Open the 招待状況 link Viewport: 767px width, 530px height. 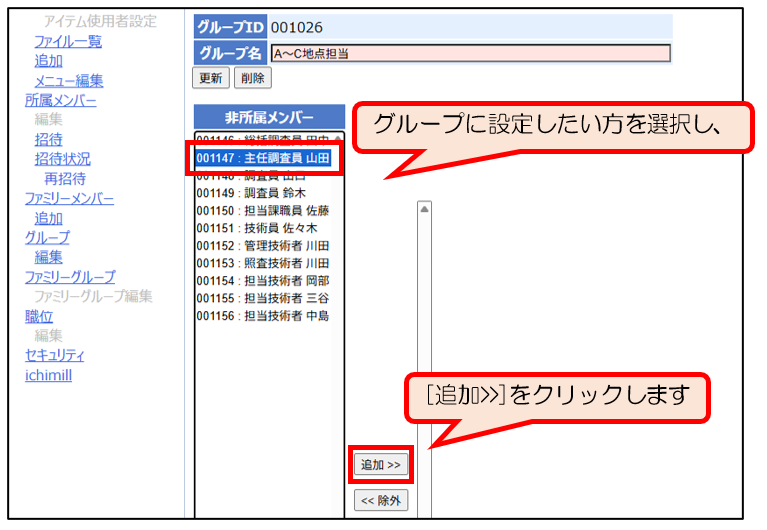click(62, 158)
